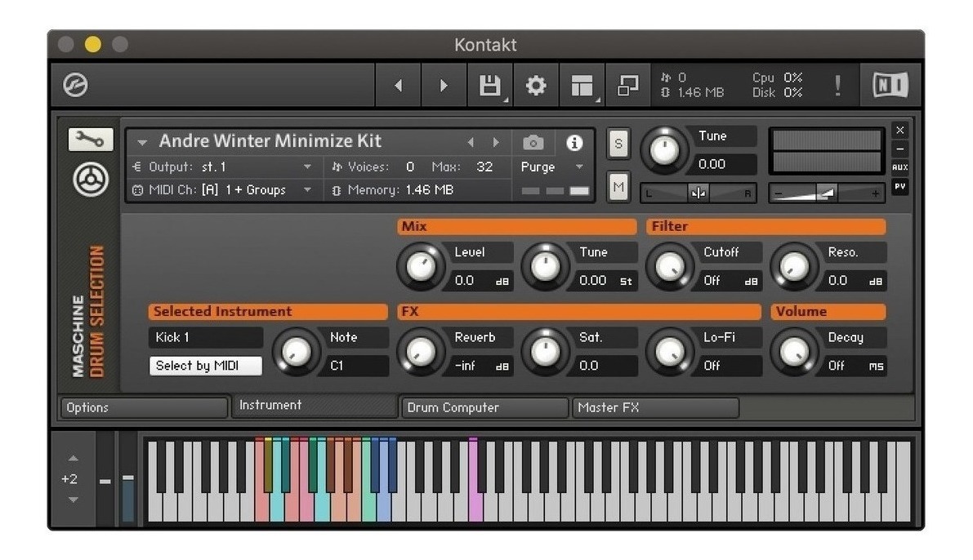The image size is (973, 560).
Task: Mute the instrument with M button
Action: (618, 187)
